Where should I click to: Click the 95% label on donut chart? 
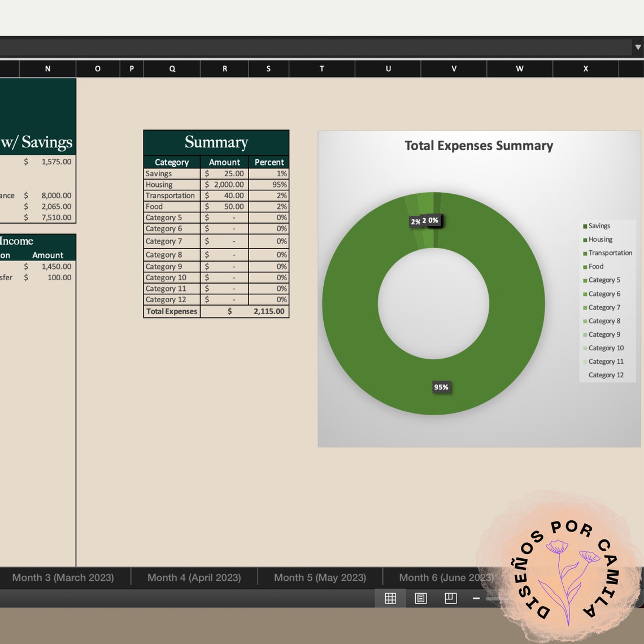(441, 387)
